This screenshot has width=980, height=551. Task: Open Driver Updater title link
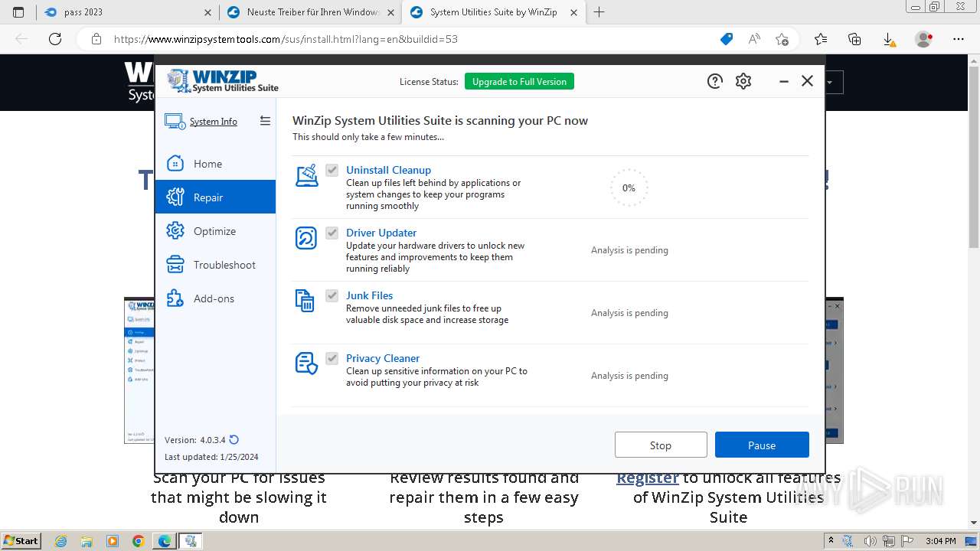(381, 233)
